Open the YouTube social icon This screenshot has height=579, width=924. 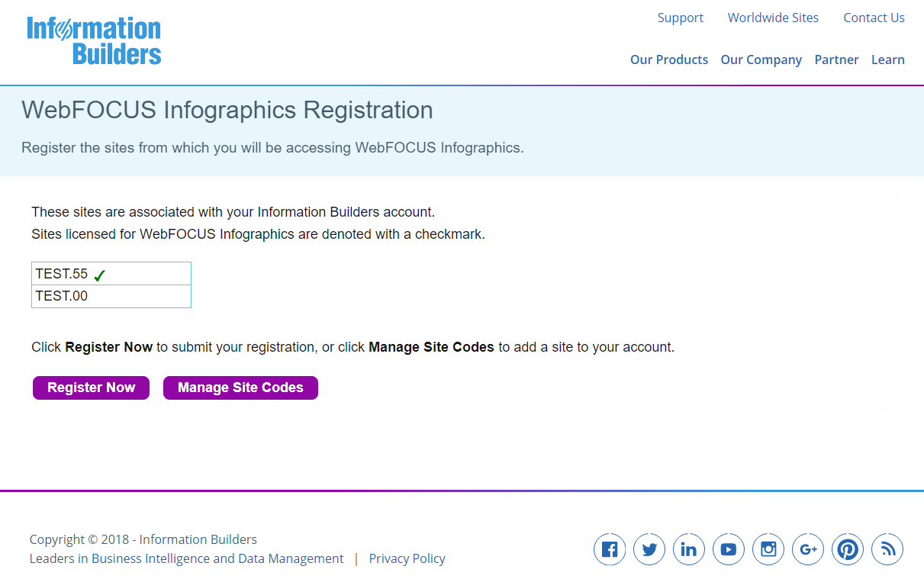click(729, 549)
